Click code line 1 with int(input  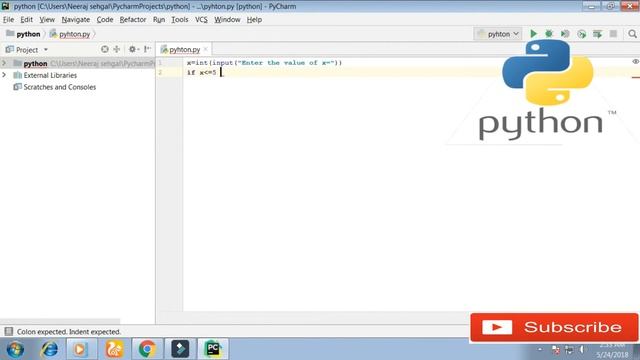(x=264, y=63)
